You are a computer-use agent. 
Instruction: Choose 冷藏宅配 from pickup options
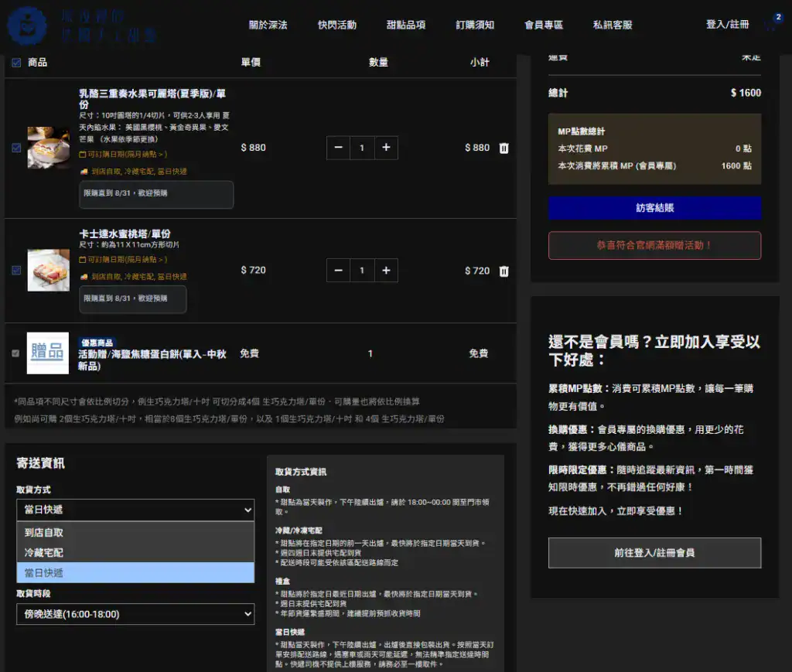[135, 552]
